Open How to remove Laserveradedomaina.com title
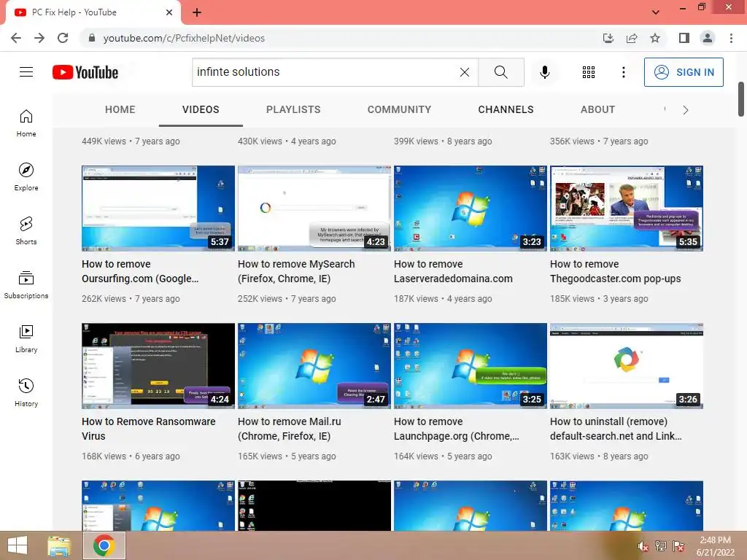The height and width of the screenshot is (560, 747). click(453, 271)
